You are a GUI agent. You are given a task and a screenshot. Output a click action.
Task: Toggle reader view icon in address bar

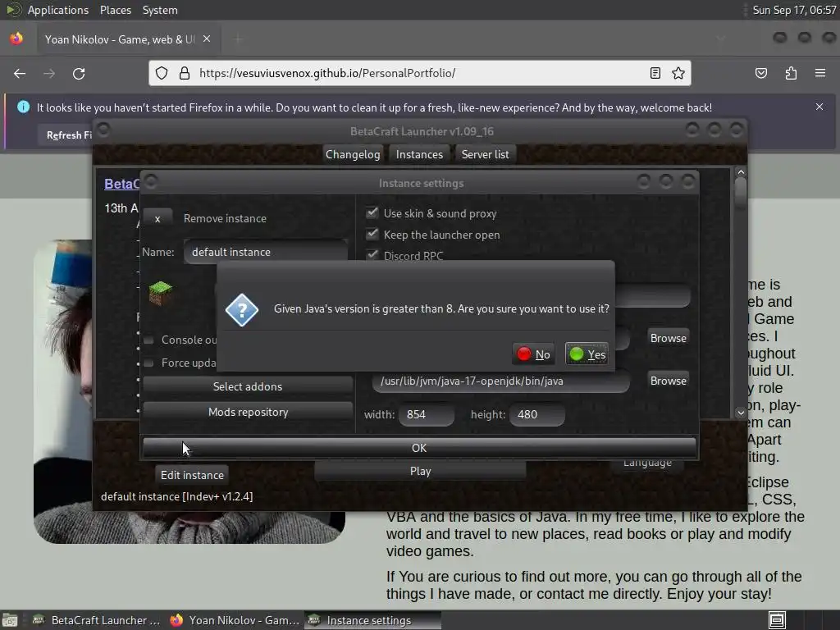pos(655,73)
